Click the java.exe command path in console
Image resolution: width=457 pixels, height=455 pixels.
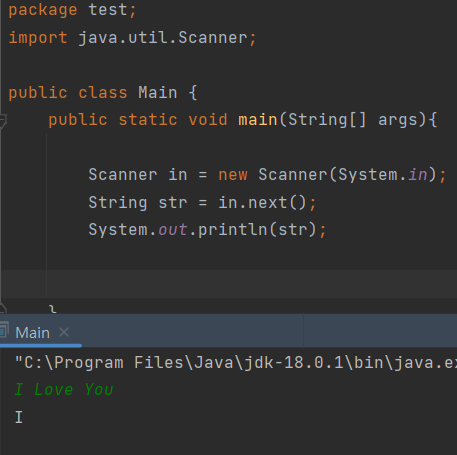click(236, 363)
